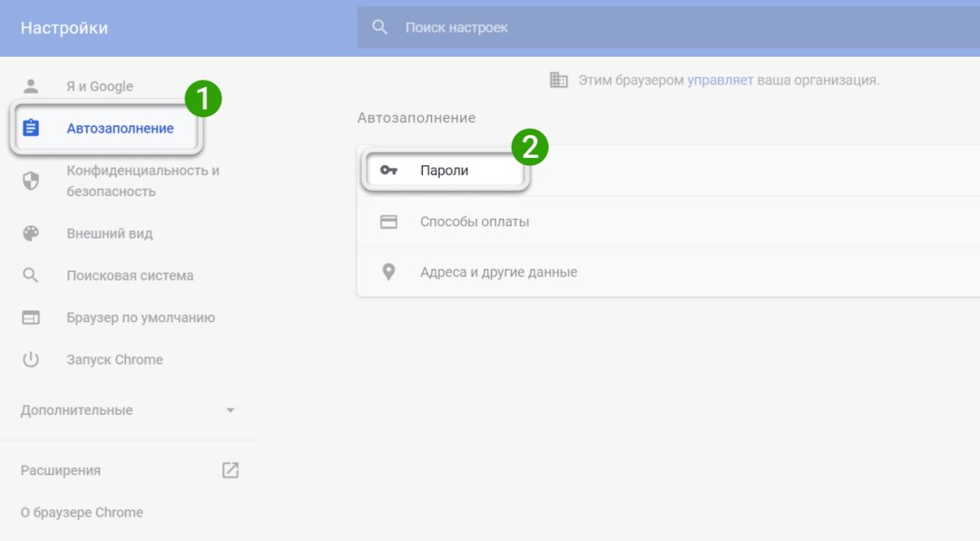Viewport: 980px width, 541px height.
Task: Open the Дополнительные section label
Action: pyautogui.click(x=76, y=410)
